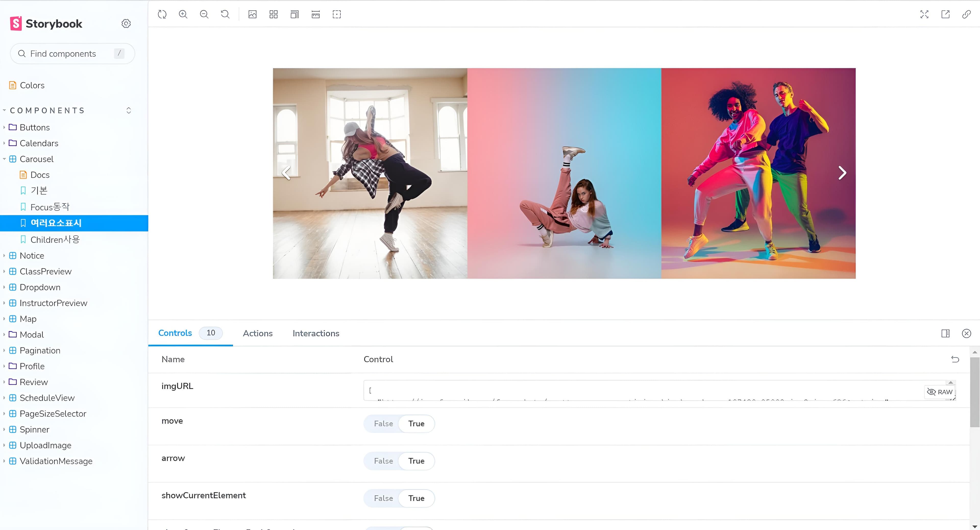Screen dimensions: 980x530
Task: Click the zoom out magnifier icon
Action: tap(204, 15)
